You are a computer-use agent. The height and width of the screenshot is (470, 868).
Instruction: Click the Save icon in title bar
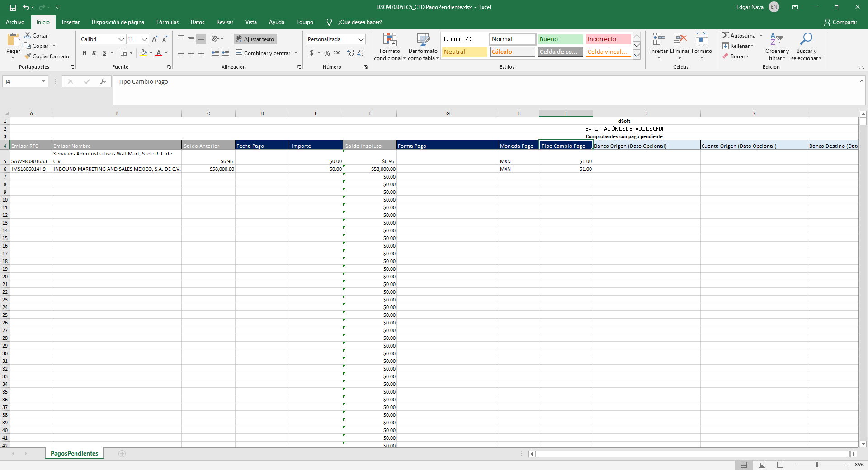click(x=13, y=7)
